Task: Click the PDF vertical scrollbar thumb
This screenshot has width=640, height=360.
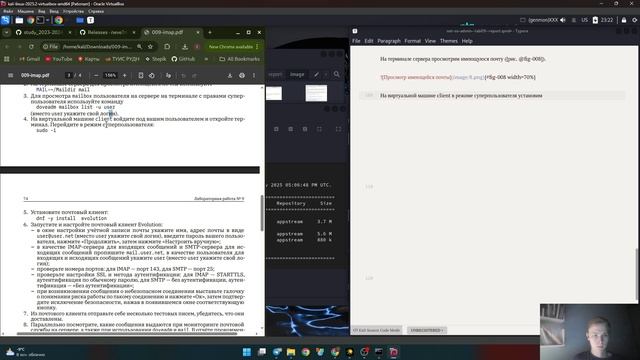Action: tap(262, 212)
